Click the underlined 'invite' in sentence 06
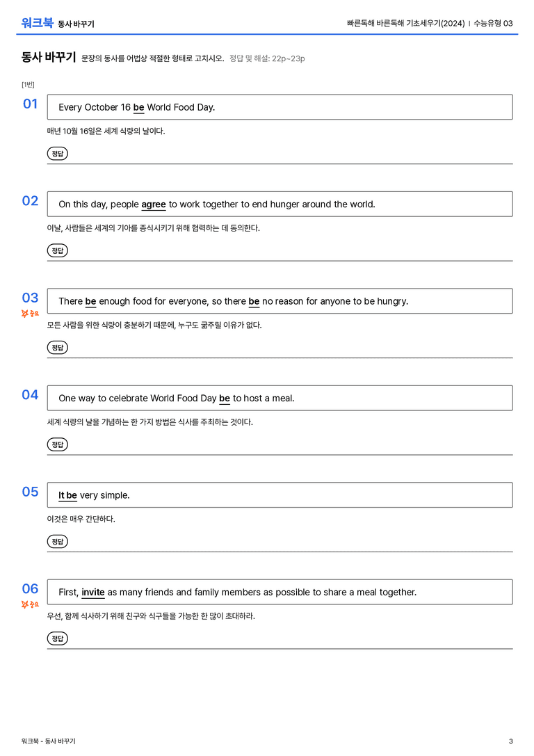 tap(93, 593)
